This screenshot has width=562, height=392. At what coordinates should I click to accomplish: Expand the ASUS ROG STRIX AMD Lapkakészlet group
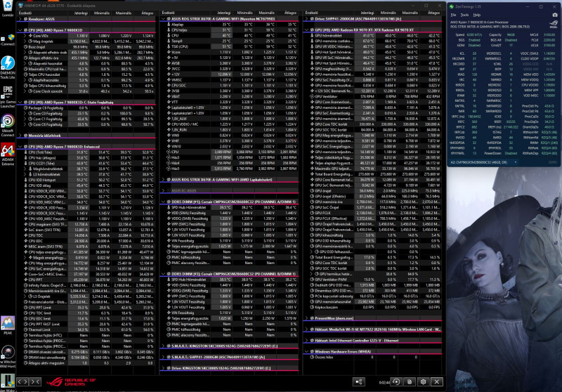point(164,180)
